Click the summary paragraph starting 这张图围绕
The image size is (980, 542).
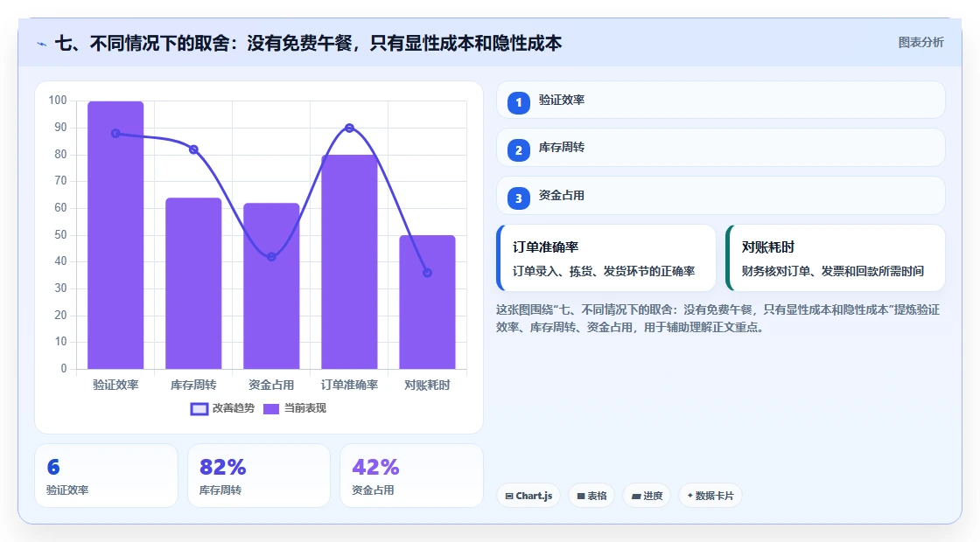click(718, 318)
